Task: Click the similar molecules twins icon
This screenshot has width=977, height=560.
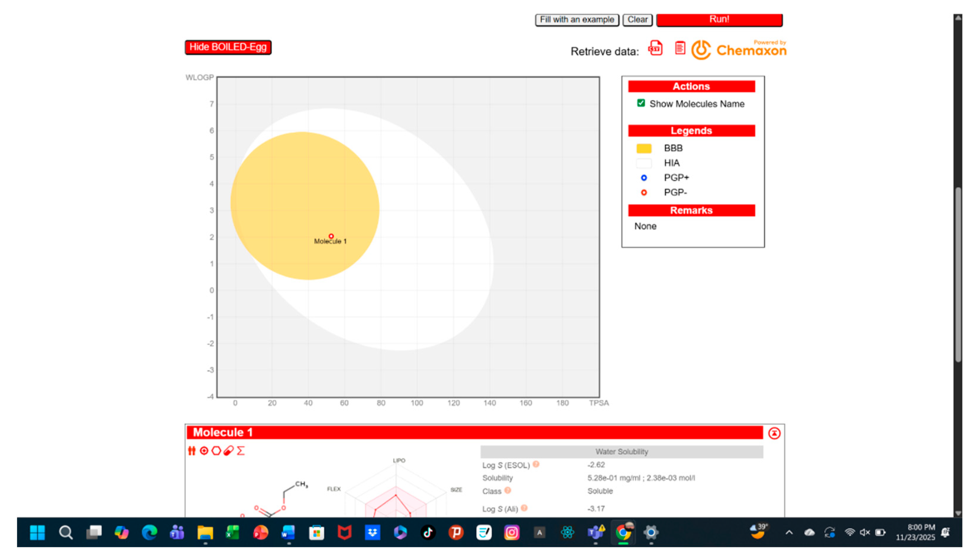Action: click(192, 451)
